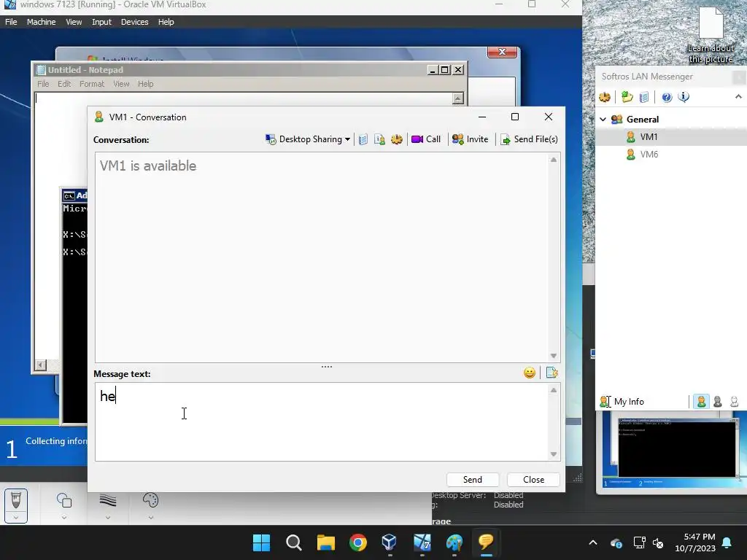Expand the color palette dropdown arrow
The image size is (747, 560).
coord(150,518)
